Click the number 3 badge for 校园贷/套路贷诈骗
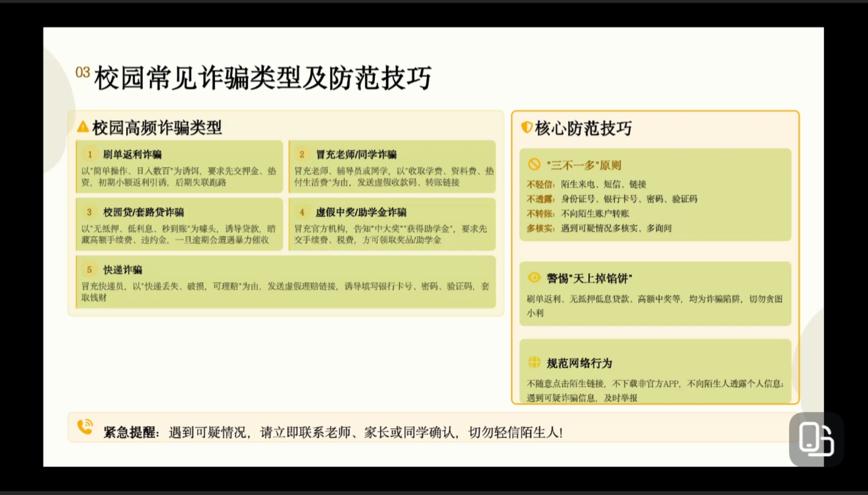 coord(90,212)
